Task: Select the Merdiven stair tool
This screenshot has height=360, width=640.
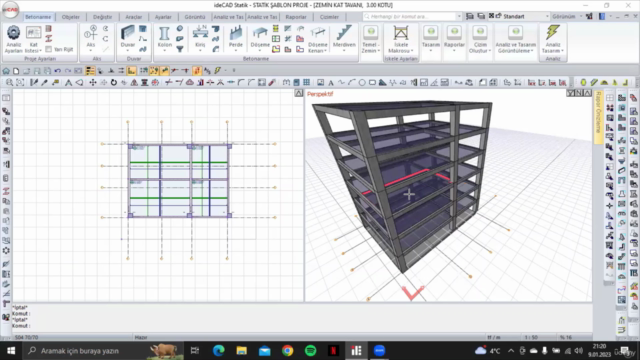Action: [344, 38]
